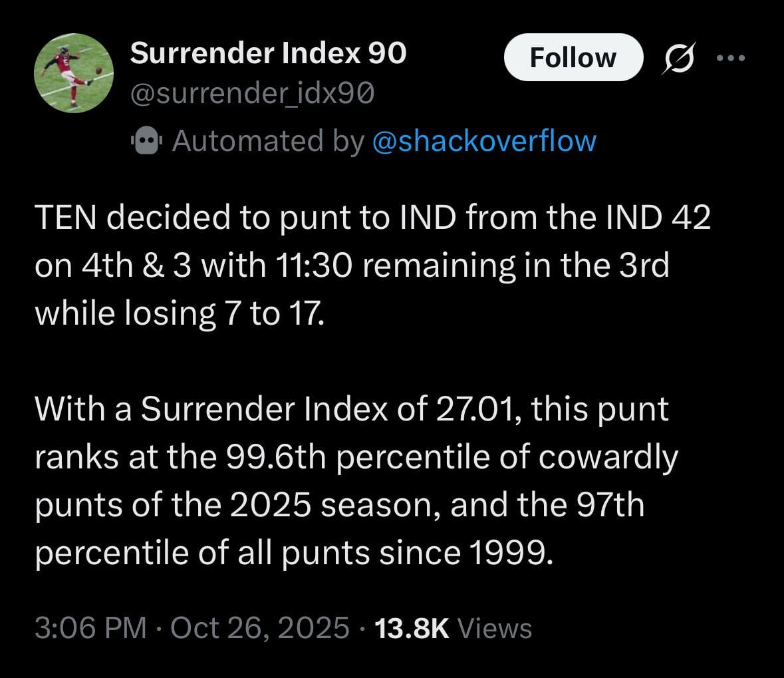The height and width of the screenshot is (678, 784).
Task: Click the "Views" label
Action: click(495, 627)
